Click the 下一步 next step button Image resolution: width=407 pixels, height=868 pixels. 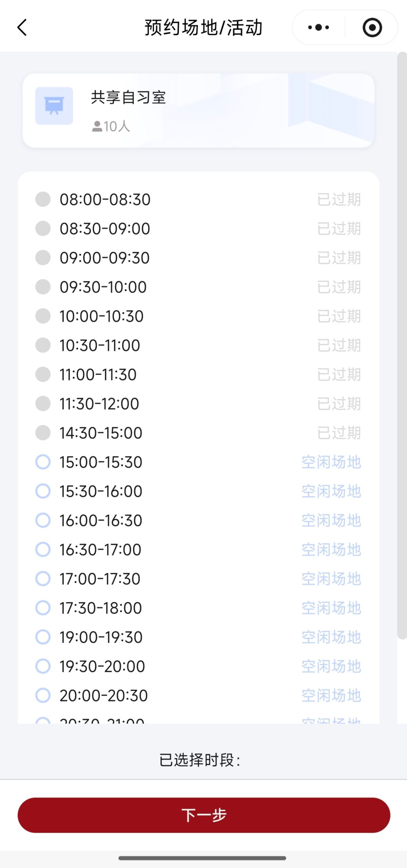coord(203,815)
